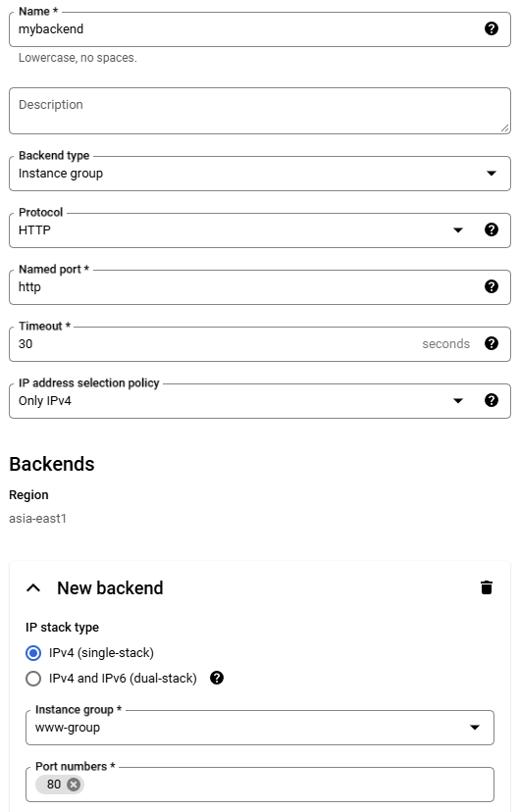Click the Timeout field help icon

(x=491, y=343)
